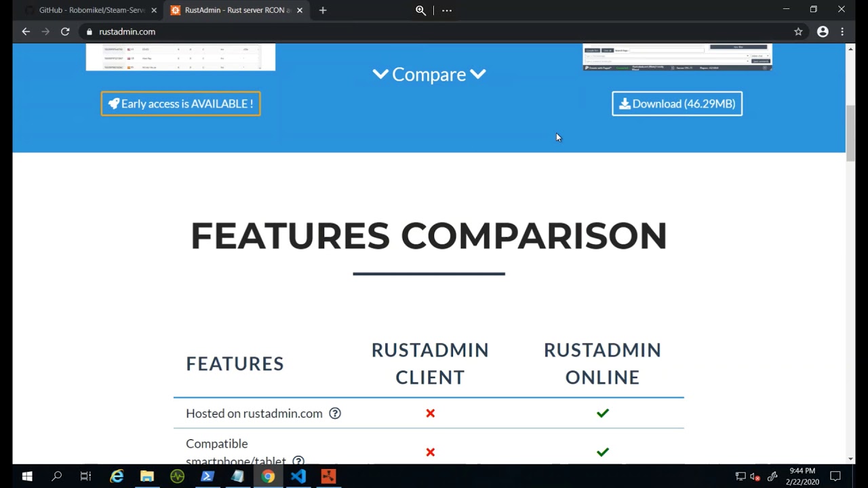Click green check in Hosted on rustadmin.com row
Image resolution: width=868 pixels, height=488 pixels.
pos(602,413)
